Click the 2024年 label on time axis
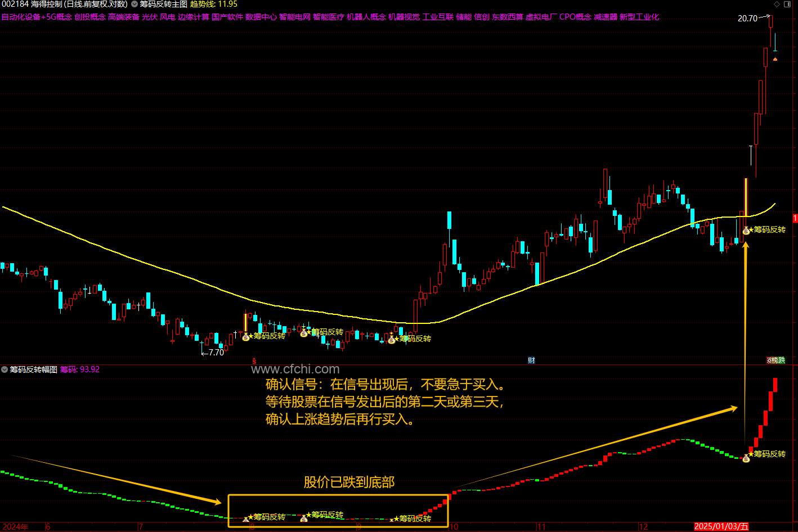The image size is (798, 532). (15, 527)
